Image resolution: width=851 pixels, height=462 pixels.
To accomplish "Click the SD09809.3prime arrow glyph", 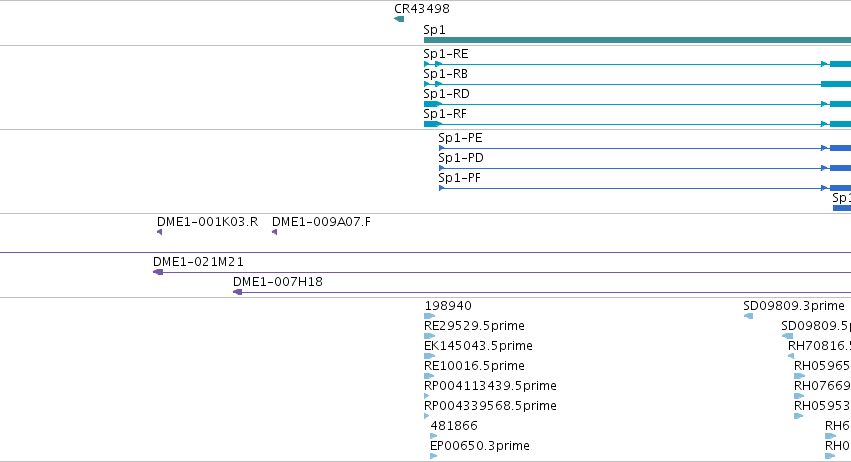I will coord(748,316).
